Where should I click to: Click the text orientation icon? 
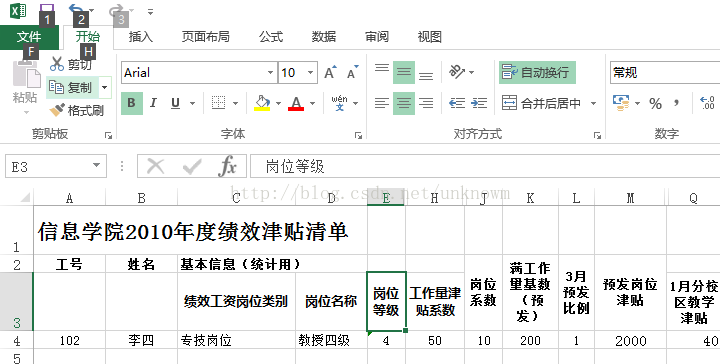click(x=457, y=72)
